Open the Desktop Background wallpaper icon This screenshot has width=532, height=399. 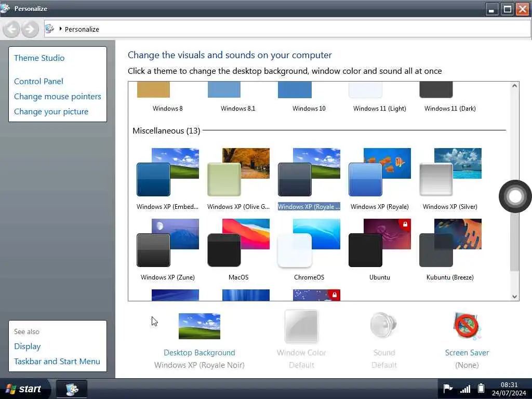(199, 326)
